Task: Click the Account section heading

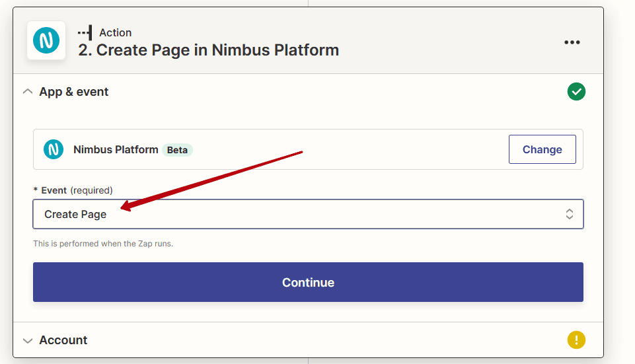Action: pyautogui.click(x=63, y=340)
